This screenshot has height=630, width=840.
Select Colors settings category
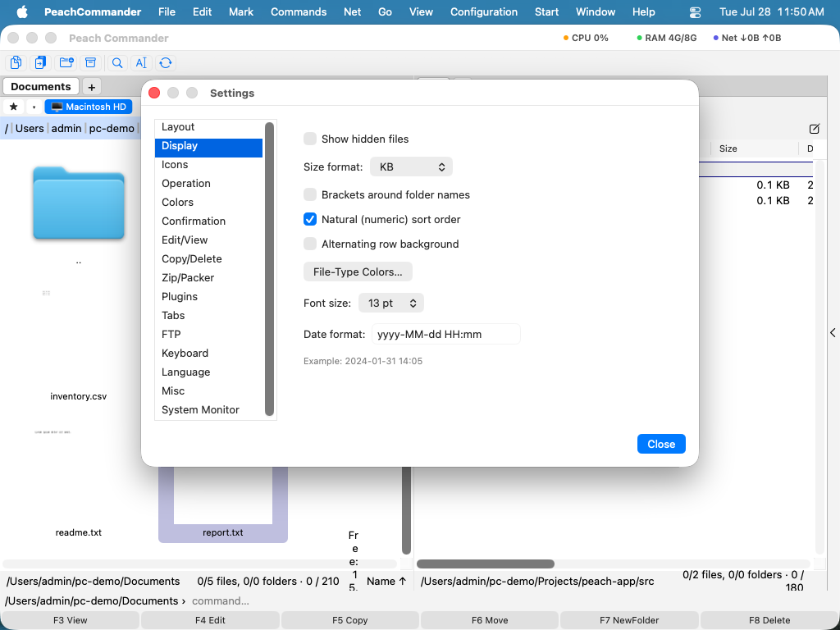pos(209,202)
